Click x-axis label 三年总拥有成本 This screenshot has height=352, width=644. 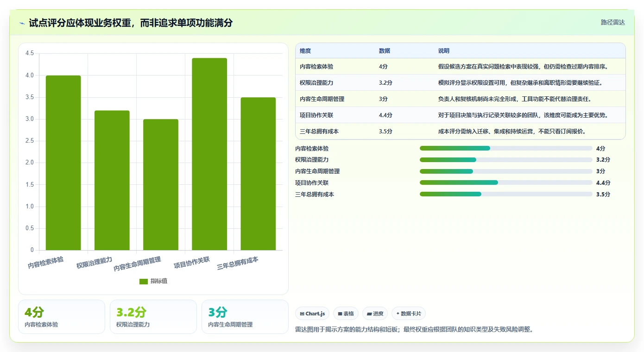238,264
